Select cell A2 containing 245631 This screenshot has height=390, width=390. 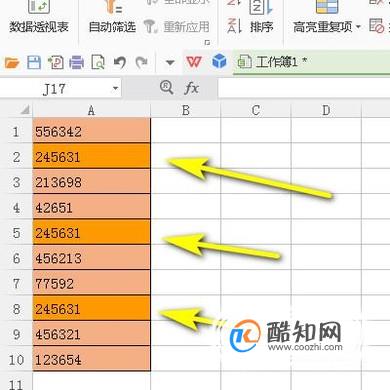pos(91,157)
